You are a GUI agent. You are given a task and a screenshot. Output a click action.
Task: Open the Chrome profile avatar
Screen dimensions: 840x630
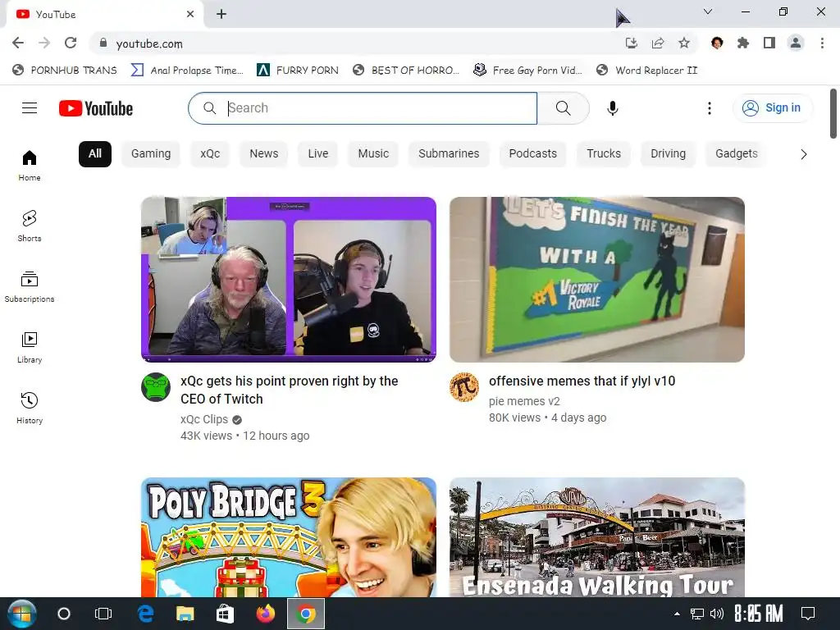(x=796, y=43)
